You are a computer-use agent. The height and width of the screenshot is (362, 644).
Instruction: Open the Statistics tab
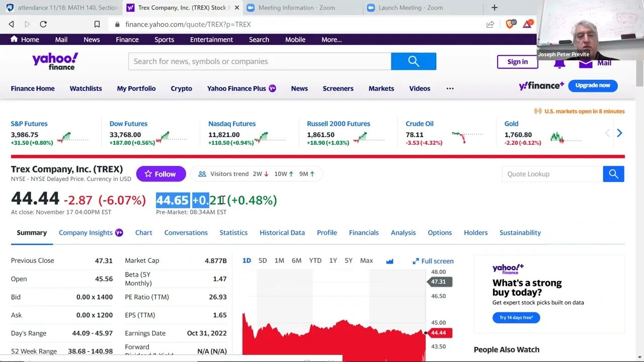(x=233, y=233)
